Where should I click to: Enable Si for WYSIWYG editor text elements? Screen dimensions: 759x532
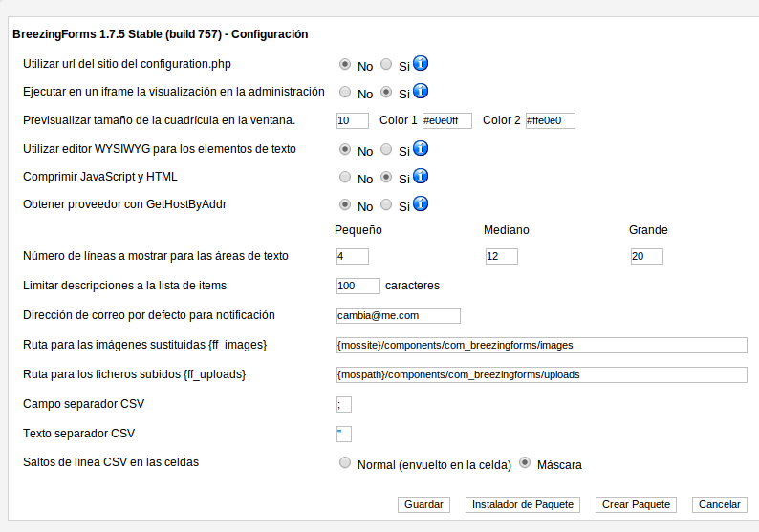click(386, 149)
